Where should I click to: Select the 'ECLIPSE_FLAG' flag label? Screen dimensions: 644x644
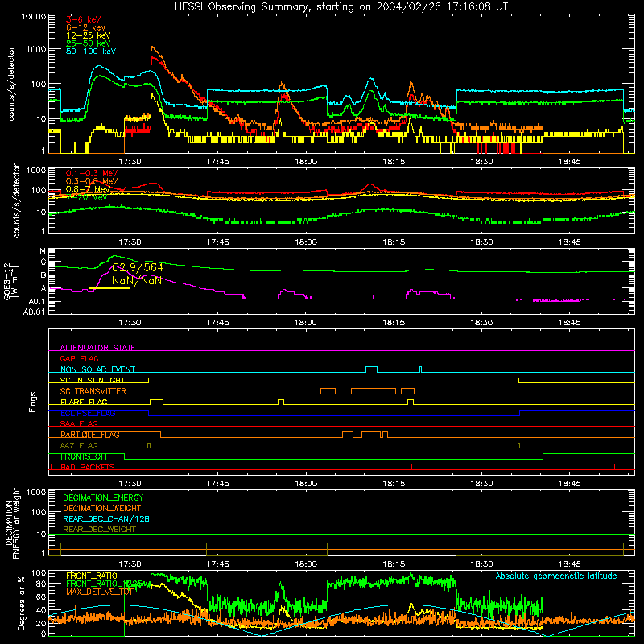[89, 413]
